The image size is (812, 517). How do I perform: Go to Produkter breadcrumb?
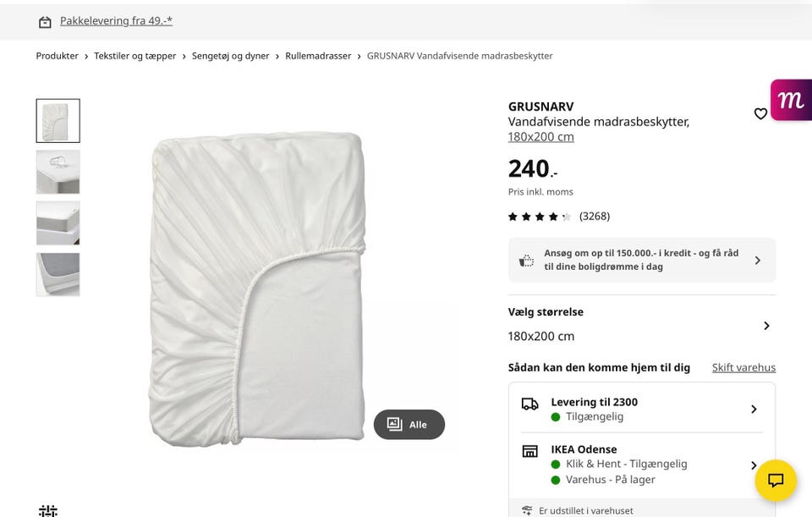click(57, 56)
